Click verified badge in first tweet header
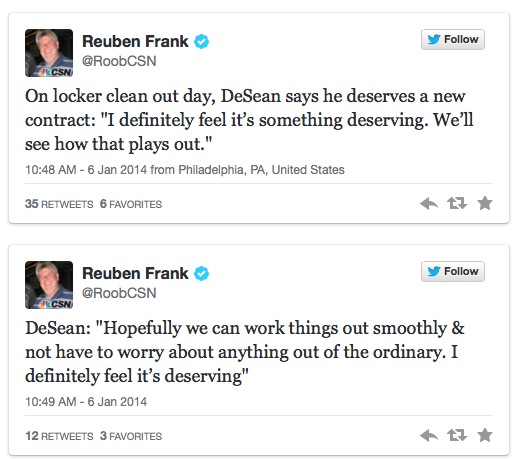The width and height of the screenshot is (515, 459). [201, 42]
